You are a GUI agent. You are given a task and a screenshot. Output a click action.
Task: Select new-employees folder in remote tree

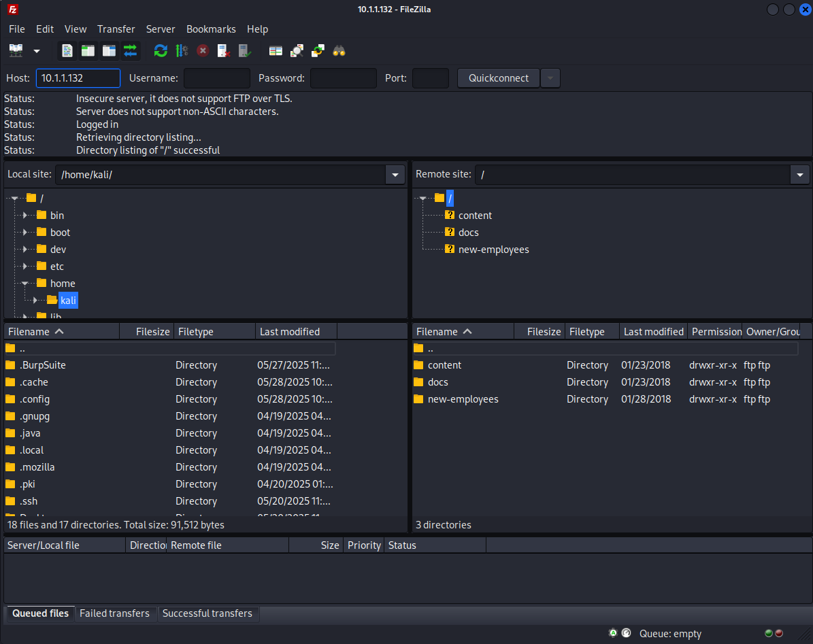coord(494,250)
